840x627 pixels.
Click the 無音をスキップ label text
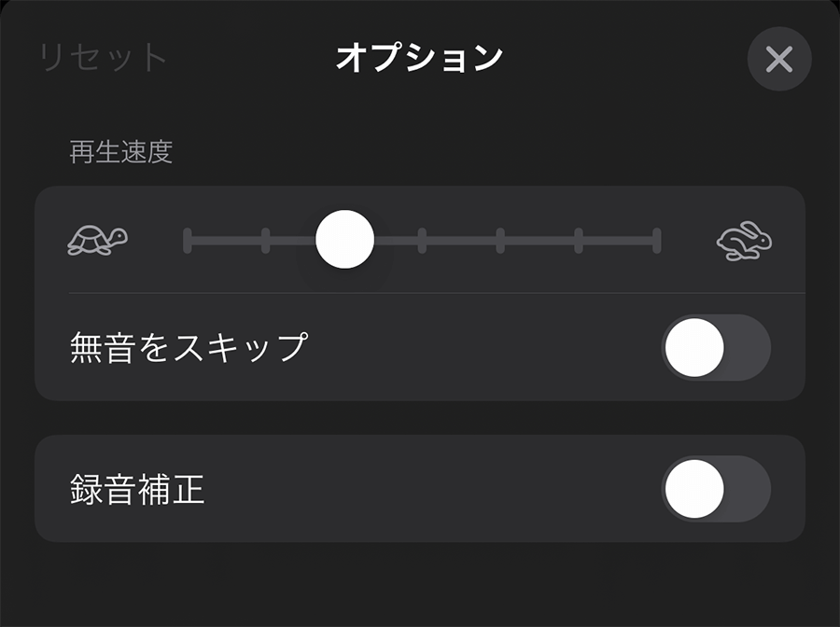[x=189, y=347]
